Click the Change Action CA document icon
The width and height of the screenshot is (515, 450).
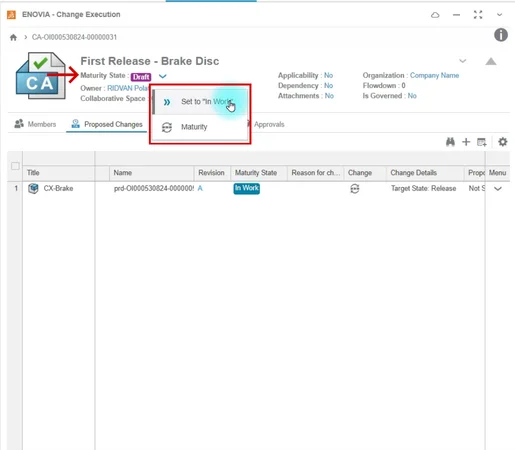point(41,75)
